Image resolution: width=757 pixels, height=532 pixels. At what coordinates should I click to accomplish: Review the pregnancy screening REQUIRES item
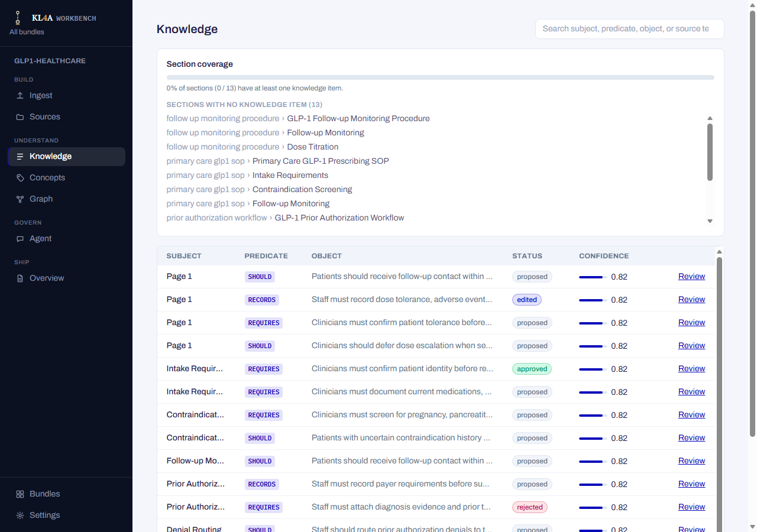(691, 414)
